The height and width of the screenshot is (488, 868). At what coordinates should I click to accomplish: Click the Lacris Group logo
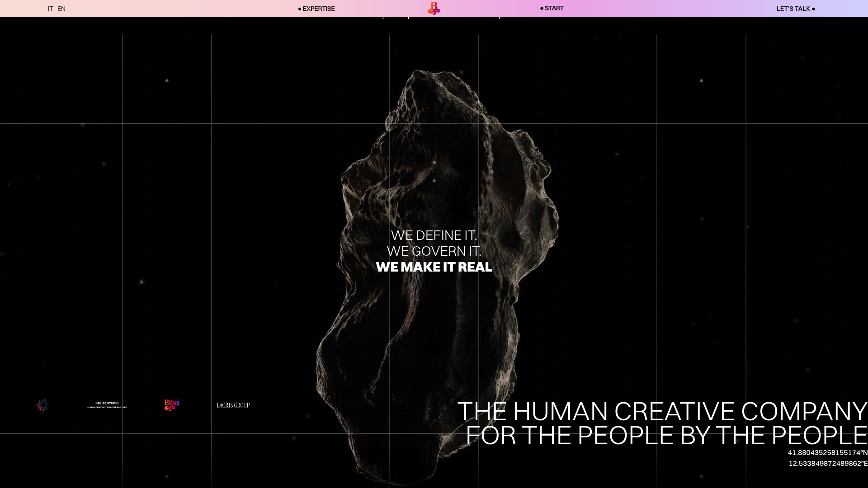[233, 405]
